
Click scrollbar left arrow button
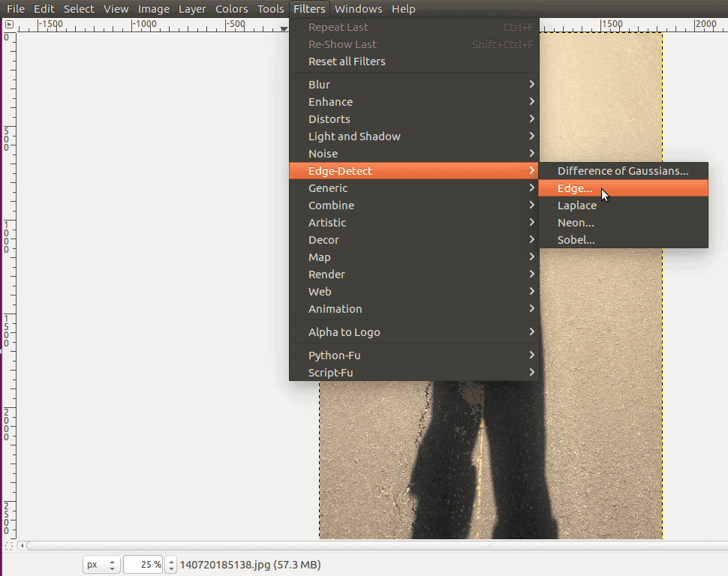pos(22,545)
